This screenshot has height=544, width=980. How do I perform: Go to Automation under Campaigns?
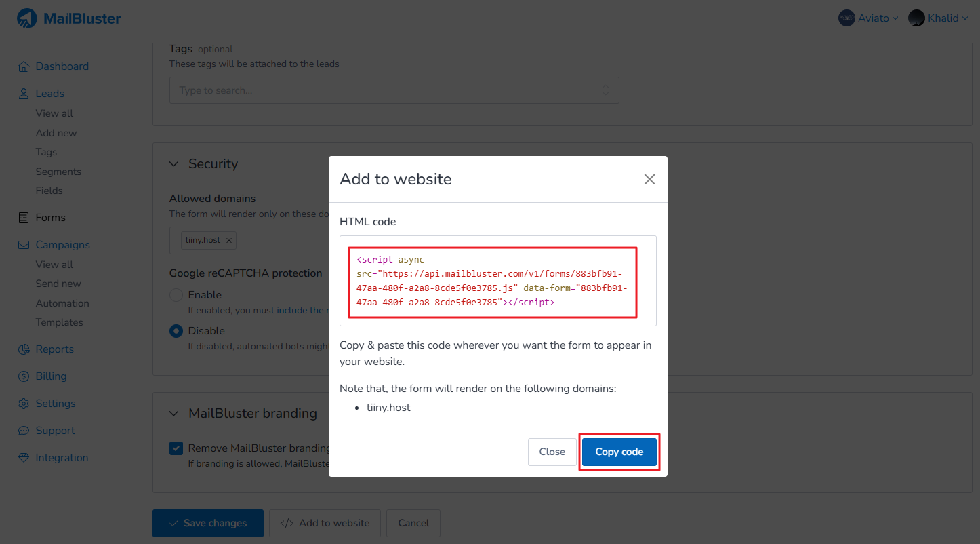coord(62,303)
